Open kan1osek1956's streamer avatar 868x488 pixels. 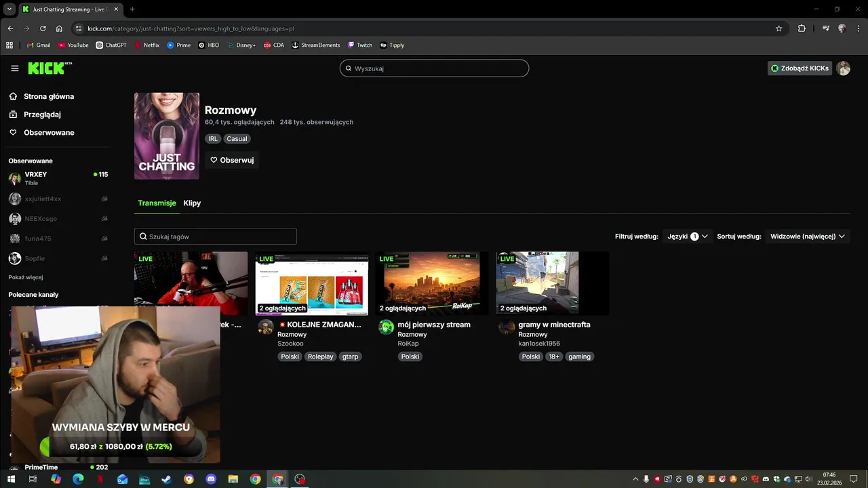pyautogui.click(x=507, y=327)
